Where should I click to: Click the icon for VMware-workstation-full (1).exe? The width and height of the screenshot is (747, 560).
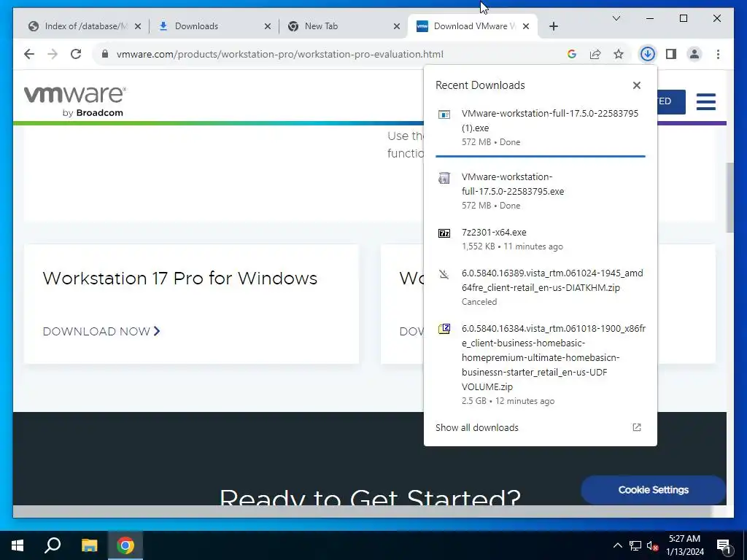tap(444, 114)
